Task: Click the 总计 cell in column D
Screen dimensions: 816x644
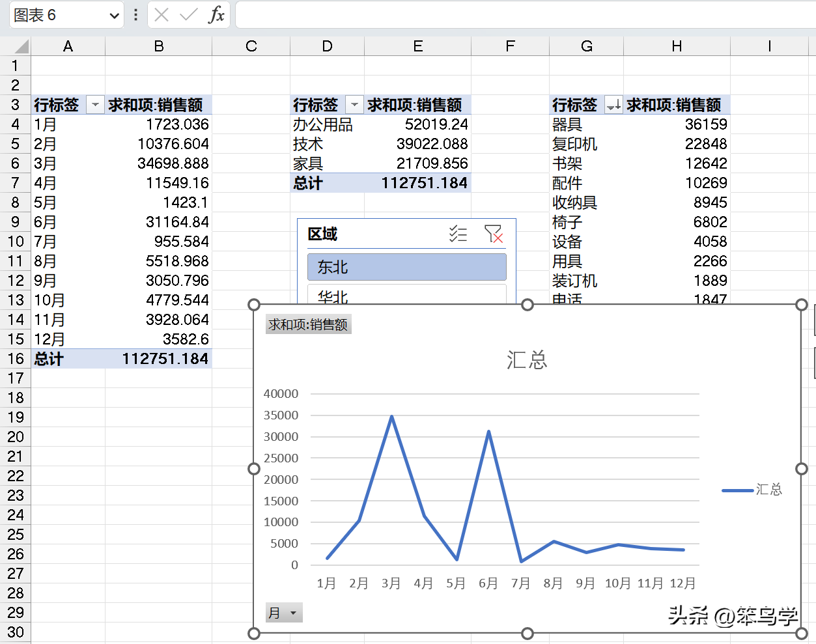Action: (x=327, y=183)
